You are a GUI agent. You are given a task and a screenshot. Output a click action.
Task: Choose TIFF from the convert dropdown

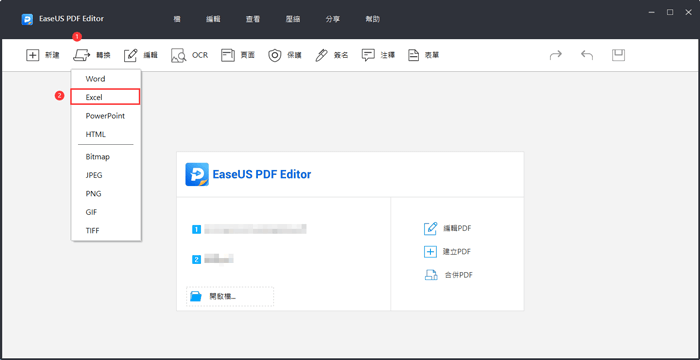(x=106, y=230)
